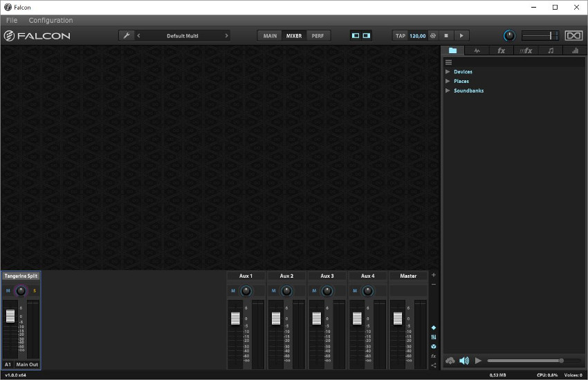Screen dimensions: 588x380
Task: Open the music note presets tab
Action: point(551,50)
